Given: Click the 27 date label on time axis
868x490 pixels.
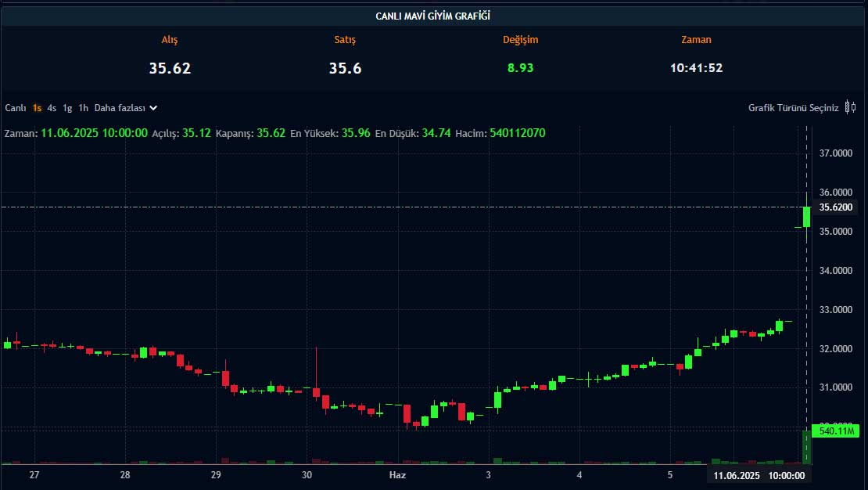Looking at the screenshot, I should point(34,475).
